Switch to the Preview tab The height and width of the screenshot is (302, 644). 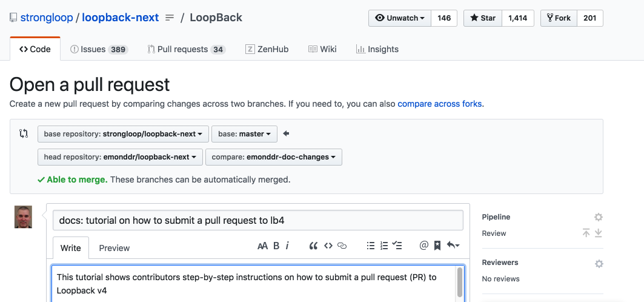(115, 248)
